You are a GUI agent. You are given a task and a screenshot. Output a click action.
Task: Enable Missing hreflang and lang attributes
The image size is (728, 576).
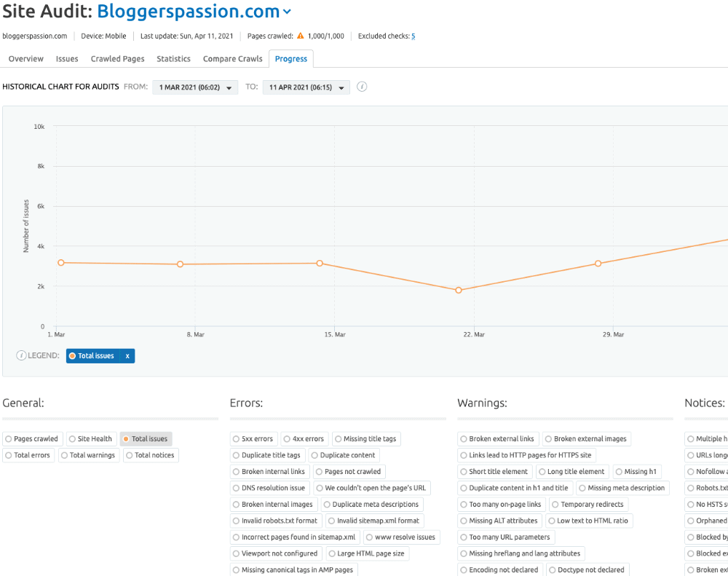tap(521, 553)
